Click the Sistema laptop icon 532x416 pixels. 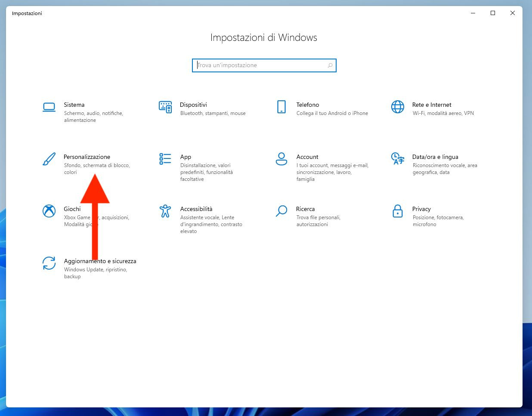pos(49,107)
